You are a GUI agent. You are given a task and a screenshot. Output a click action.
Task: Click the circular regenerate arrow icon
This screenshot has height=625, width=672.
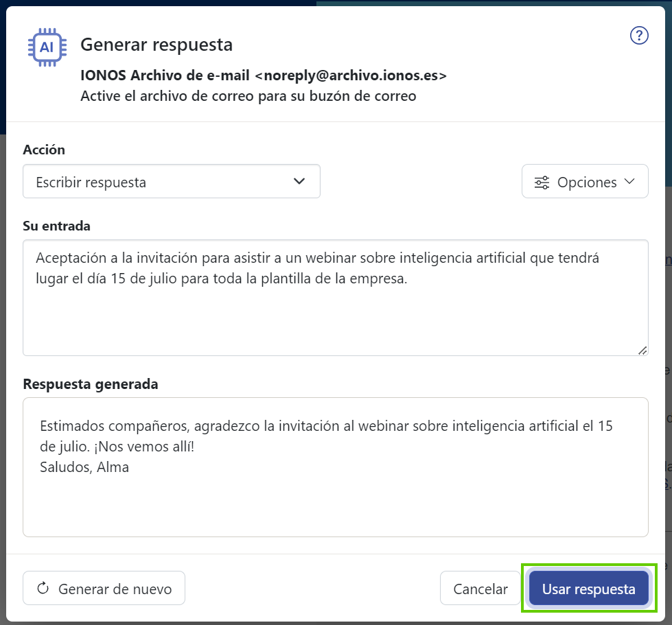(x=43, y=588)
